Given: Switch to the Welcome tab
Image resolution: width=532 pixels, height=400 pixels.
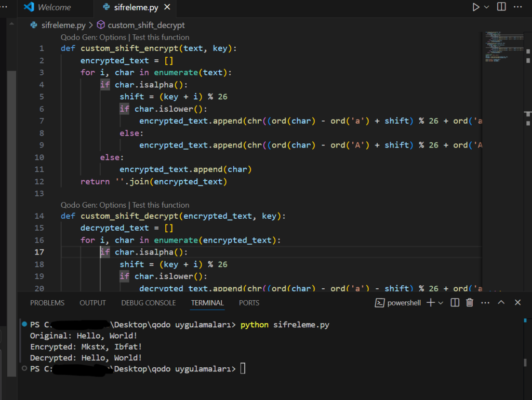Looking at the screenshot, I should [x=54, y=7].
